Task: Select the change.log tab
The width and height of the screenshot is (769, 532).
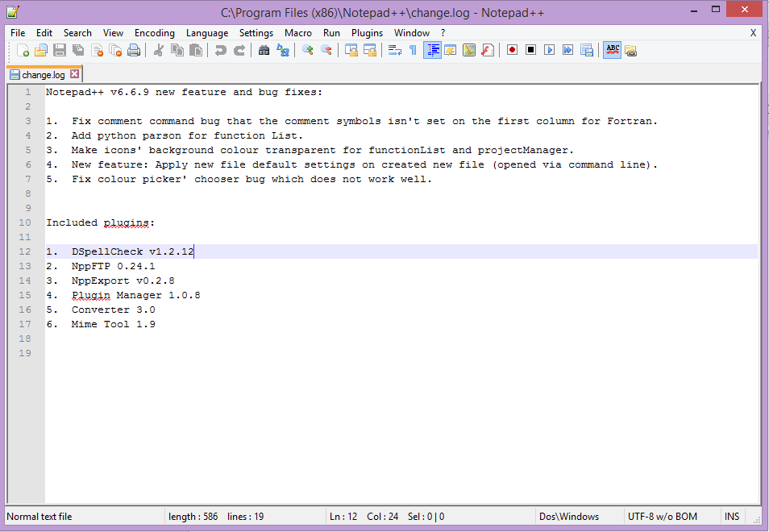Action: click(44, 74)
